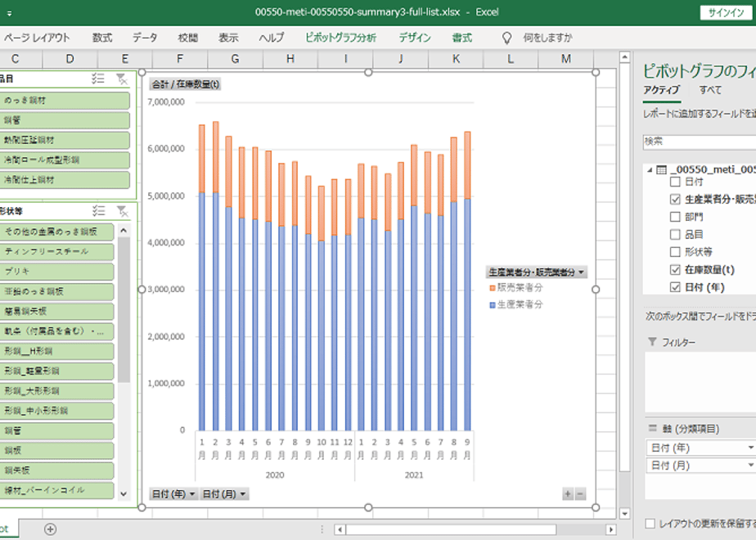Open the 書式 ribbon tab
Viewport: 756px width, 540px height.
(462, 38)
